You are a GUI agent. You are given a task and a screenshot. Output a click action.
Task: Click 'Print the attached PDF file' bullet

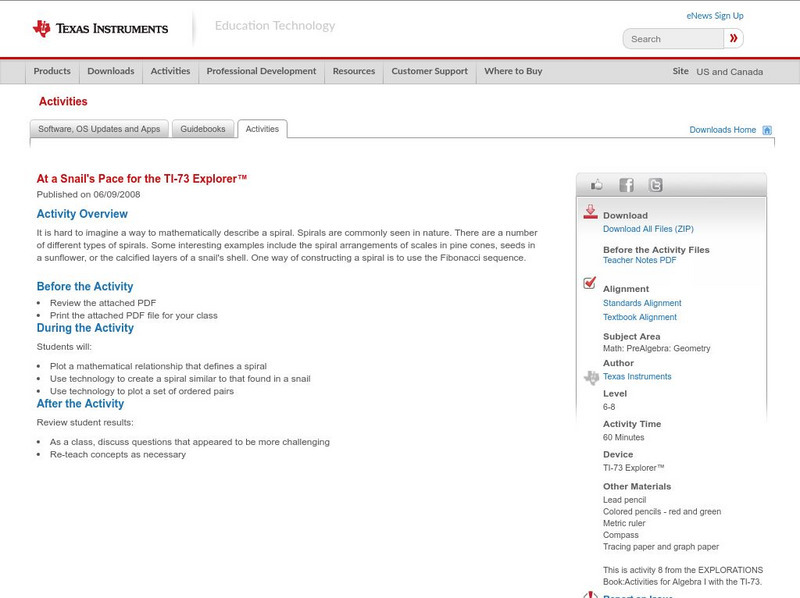point(134,316)
